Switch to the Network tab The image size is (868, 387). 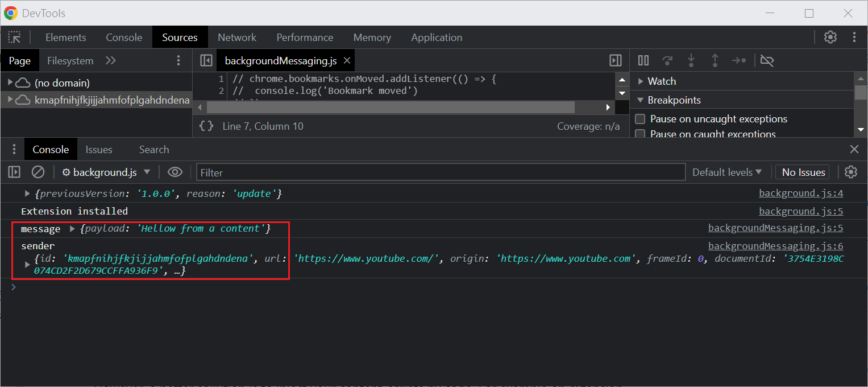pos(237,38)
